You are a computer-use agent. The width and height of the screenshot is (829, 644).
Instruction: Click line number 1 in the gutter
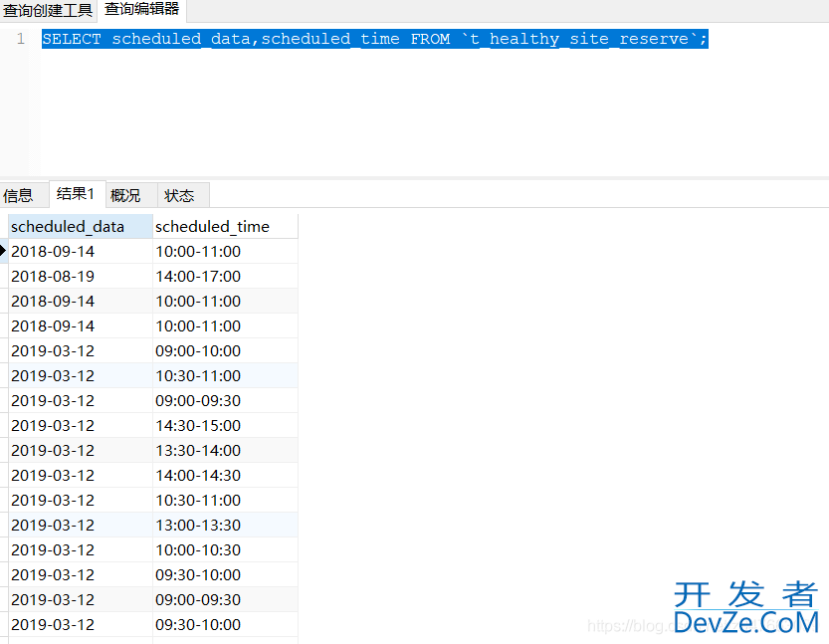(20, 39)
